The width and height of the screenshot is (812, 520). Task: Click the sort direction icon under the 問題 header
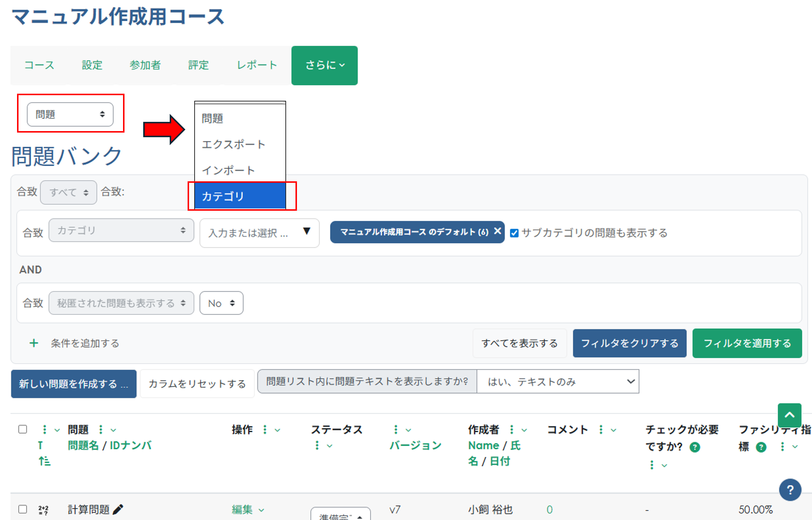(x=44, y=461)
